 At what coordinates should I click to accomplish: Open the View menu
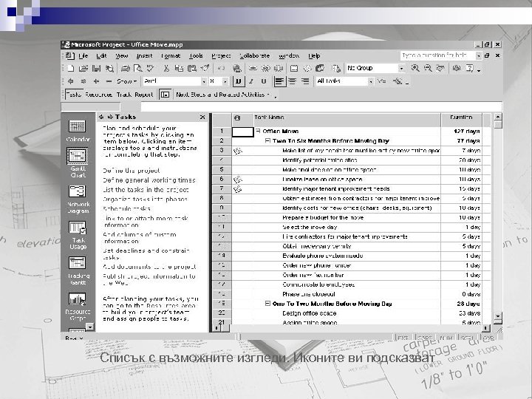click(121, 56)
